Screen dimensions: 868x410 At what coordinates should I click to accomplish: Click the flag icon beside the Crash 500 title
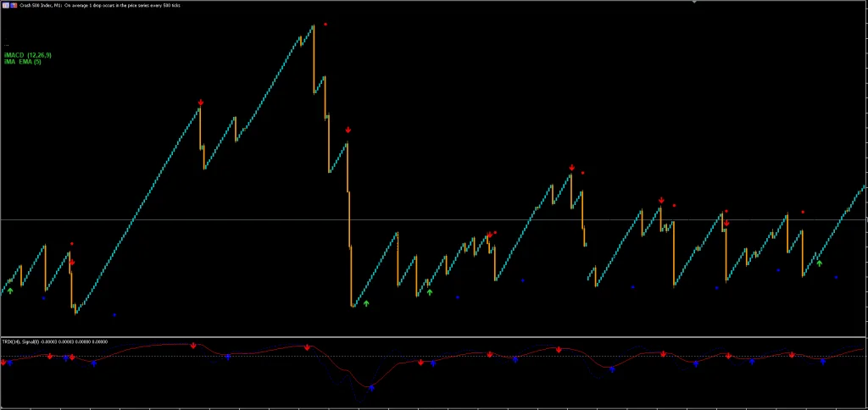tap(14, 5)
